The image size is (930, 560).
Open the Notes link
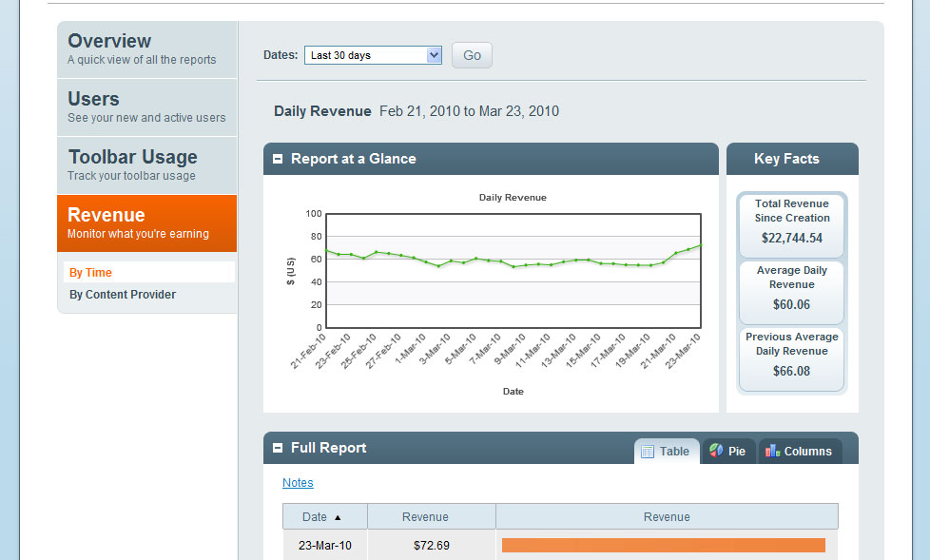click(298, 483)
